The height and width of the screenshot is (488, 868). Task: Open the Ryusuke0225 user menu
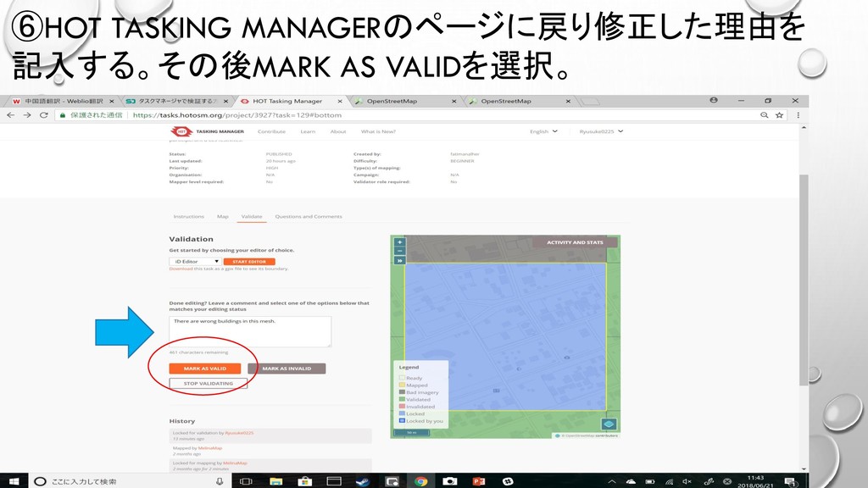click(601, 131)
